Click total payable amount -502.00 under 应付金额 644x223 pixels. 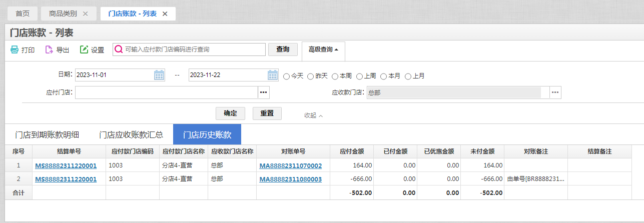(352, 192)
